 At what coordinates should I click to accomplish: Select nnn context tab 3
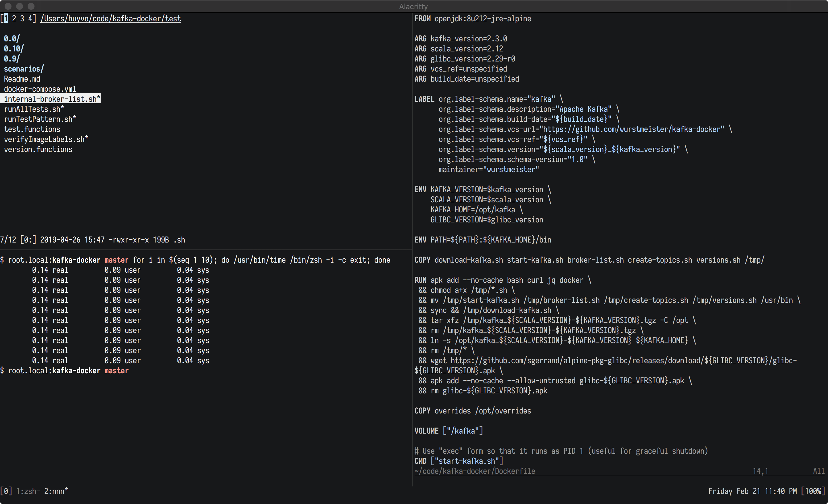22,18
